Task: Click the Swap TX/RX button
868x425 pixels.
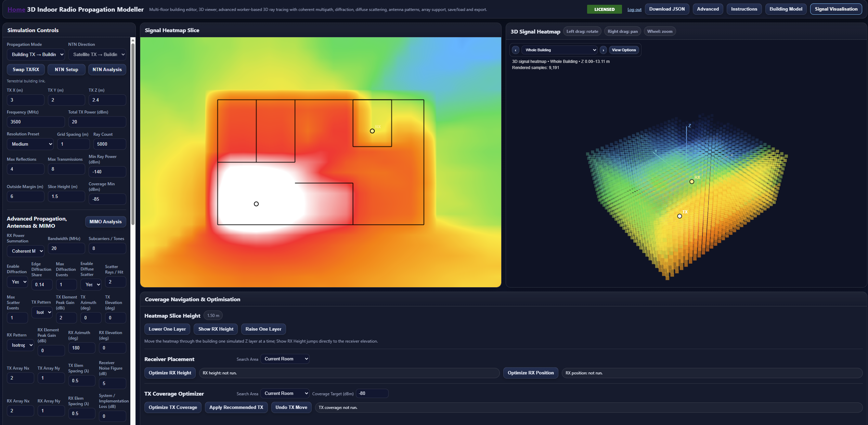Action: 26,69
